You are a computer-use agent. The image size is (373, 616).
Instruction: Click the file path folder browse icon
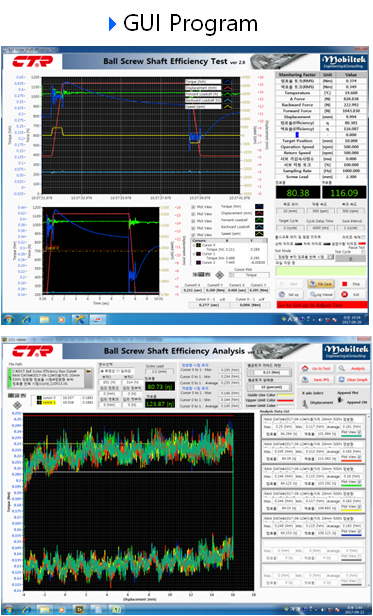tap(89, 371)
